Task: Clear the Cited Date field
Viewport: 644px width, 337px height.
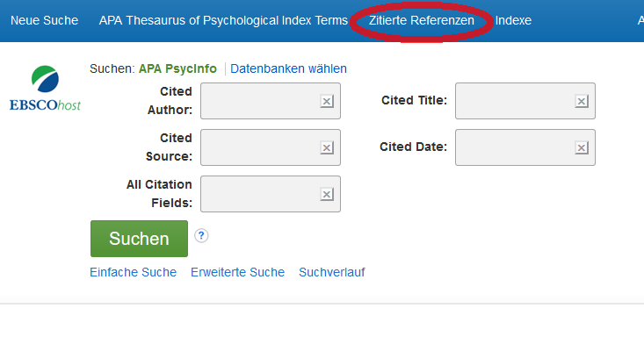Action: click(x=581, y=147)
